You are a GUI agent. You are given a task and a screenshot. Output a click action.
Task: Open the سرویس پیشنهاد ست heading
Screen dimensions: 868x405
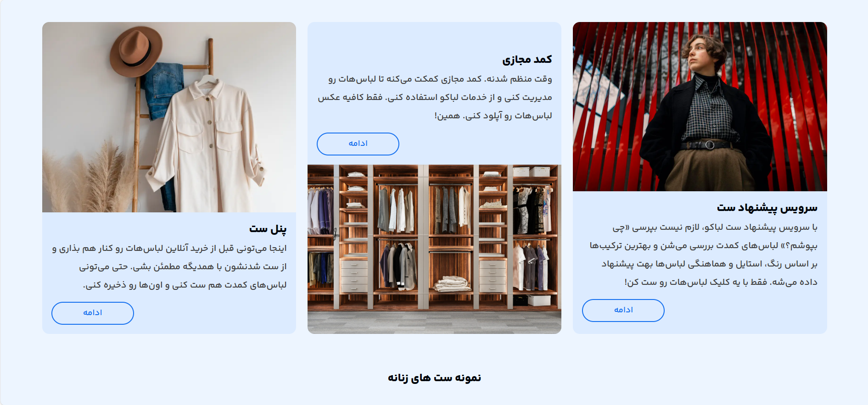(767, 208)
